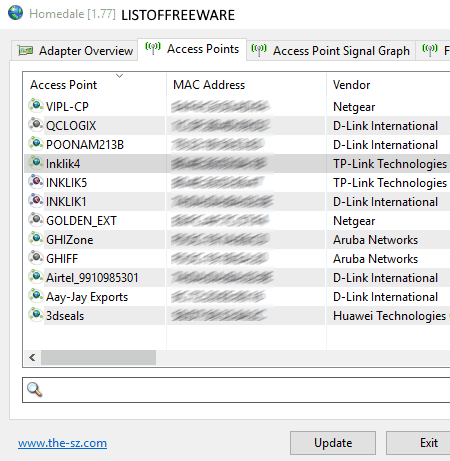Image resolution: width=450 pixels, height=461 pixels.
Task: Open the Access Point Signal Graph tab
Action: click(331, 51)
